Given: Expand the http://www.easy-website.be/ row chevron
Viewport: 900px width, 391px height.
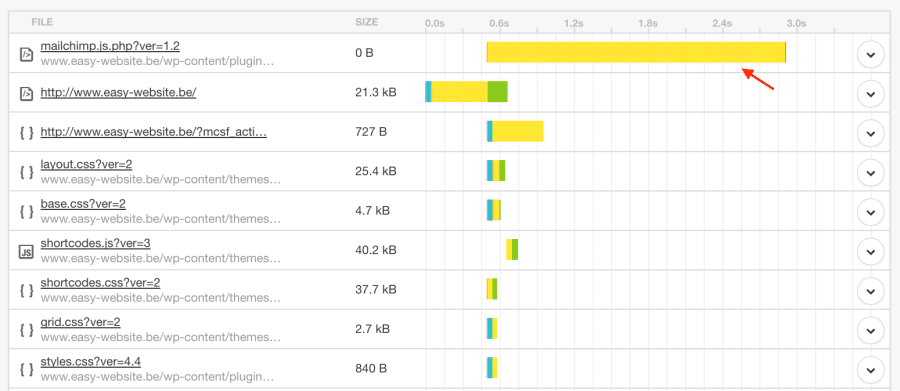Looking at the screenshot, I should pos(870,94).
